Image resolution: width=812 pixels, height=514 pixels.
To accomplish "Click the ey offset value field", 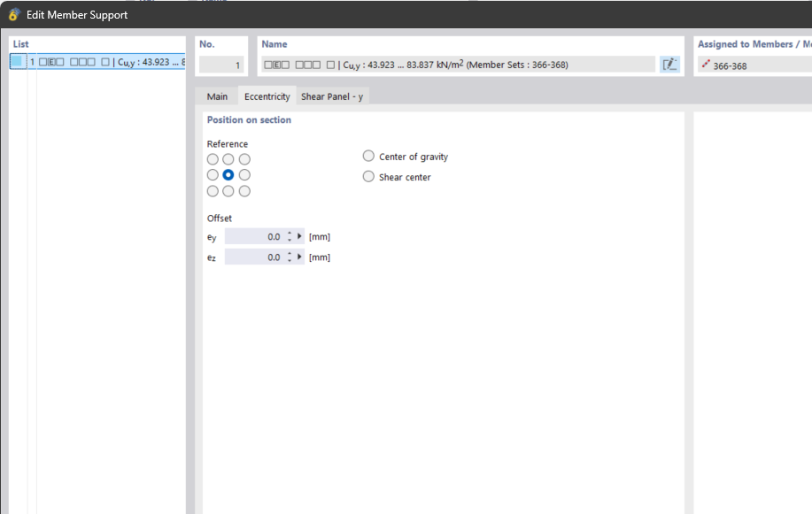I will [x=253, y=236].
